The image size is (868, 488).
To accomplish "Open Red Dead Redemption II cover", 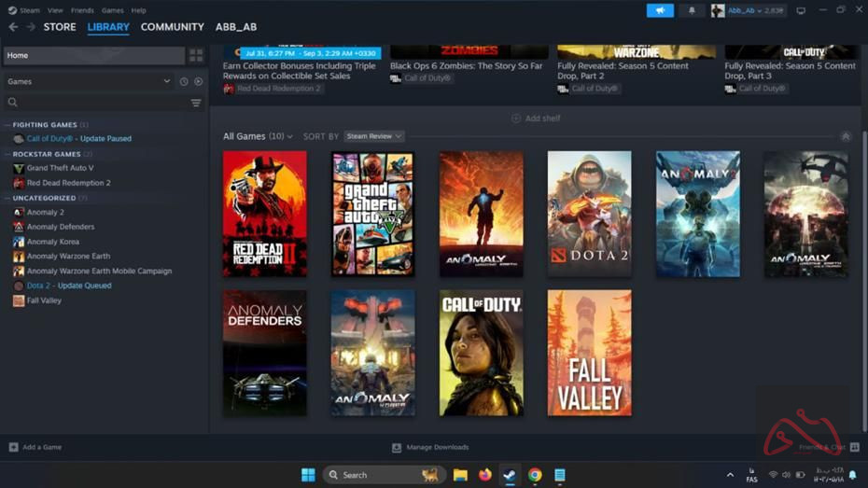I will pos(265,214).
